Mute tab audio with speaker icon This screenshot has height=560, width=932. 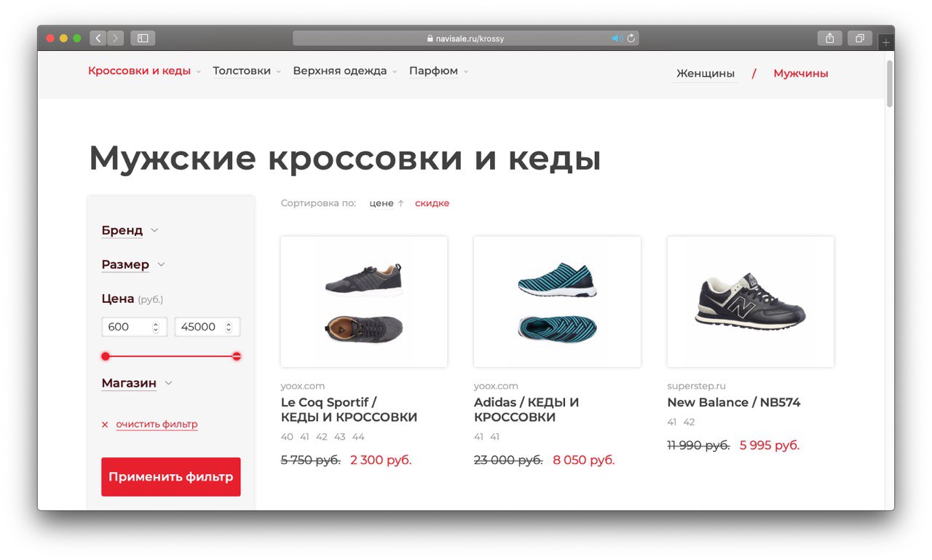617,39
